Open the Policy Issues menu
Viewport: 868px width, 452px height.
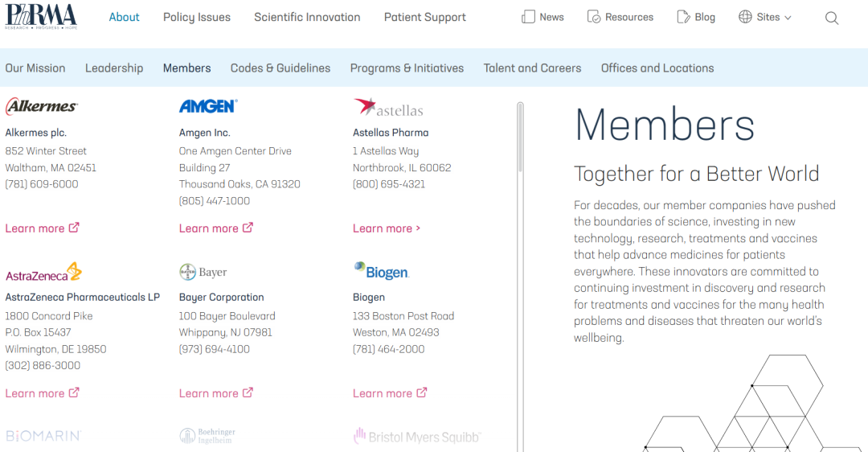click(x=197, y=17)
